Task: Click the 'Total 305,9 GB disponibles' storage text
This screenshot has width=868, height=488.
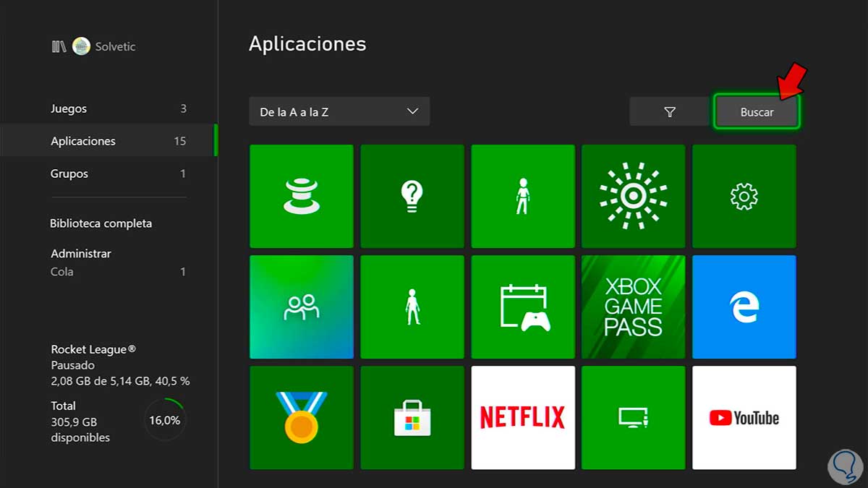Action: tap(80, 421)
